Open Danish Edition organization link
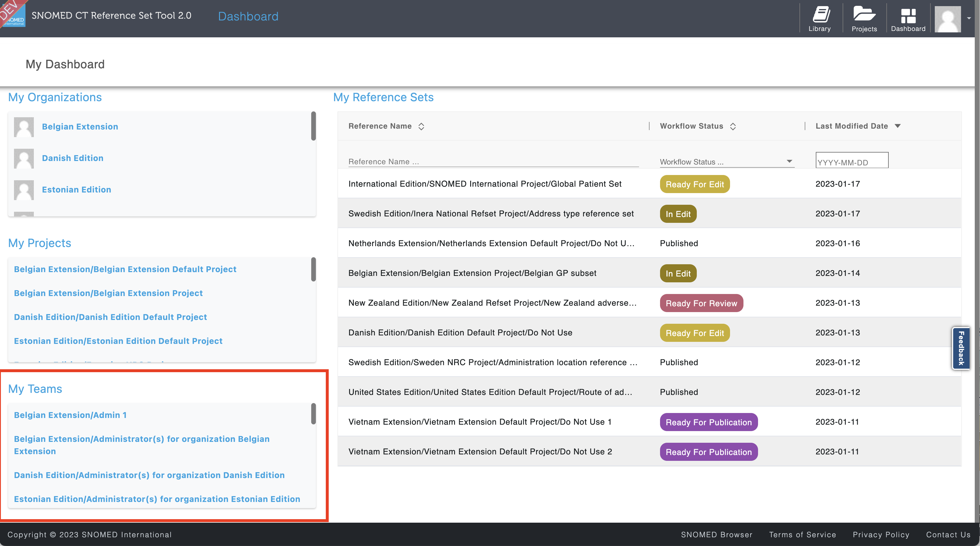Viewport: 980px width, 546px height. [x=73, y=158]
